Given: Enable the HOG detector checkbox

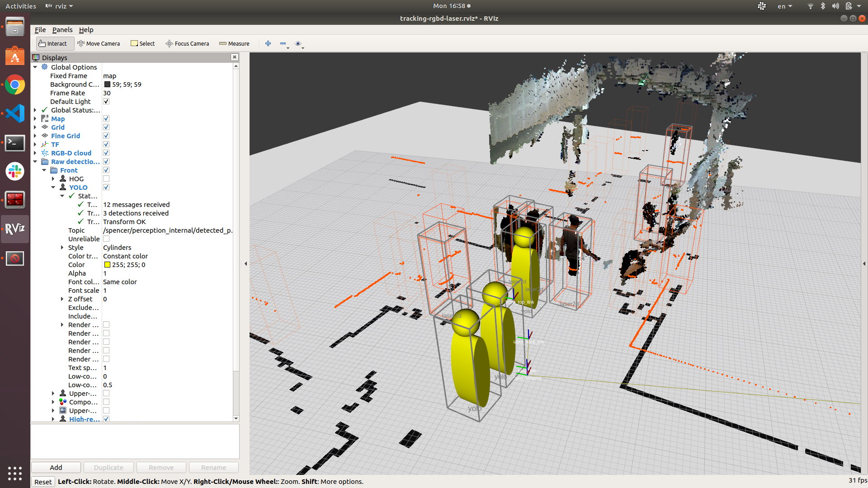Looking at the screenshot, I should tap(106, 178).
